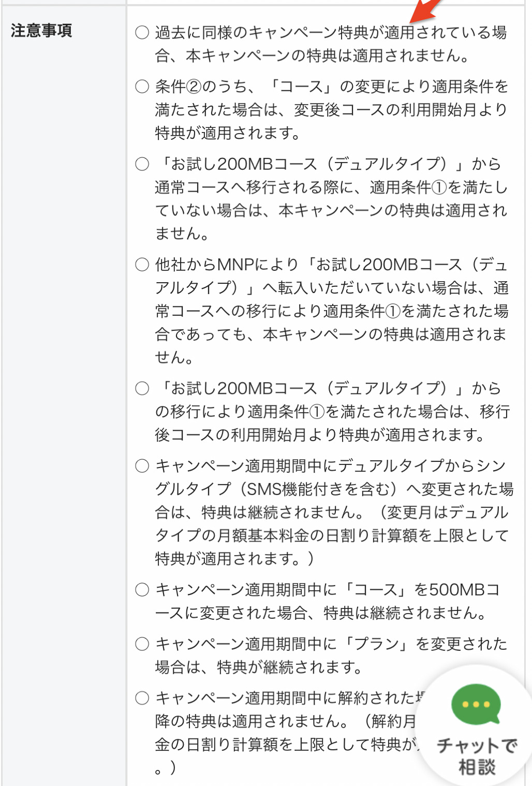This screenshot has width=532, height=786.
Task: Click the bullet circle before 過去に同様のキャンペーン
Action: coord(142,33)
